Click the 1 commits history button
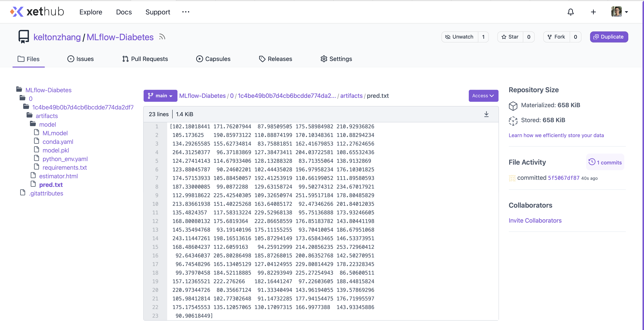The image size is (644, 330). [x=605, y=162]
